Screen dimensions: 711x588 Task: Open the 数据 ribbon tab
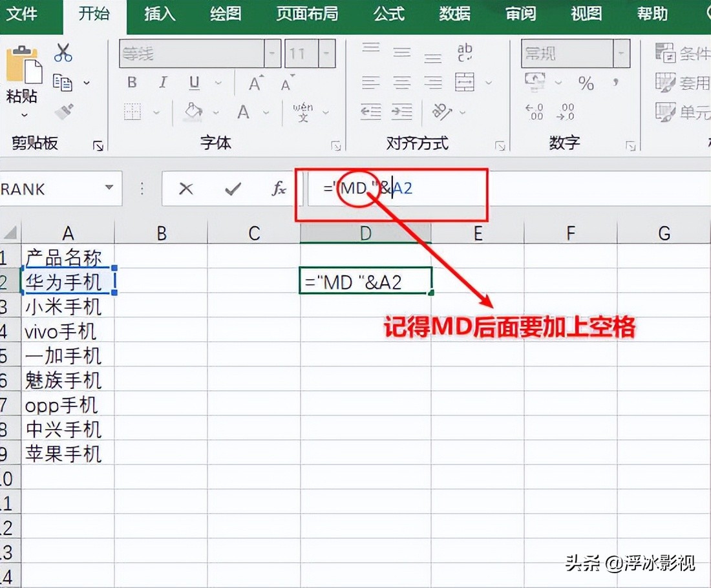pyautogui.click(x=454, y=14)
